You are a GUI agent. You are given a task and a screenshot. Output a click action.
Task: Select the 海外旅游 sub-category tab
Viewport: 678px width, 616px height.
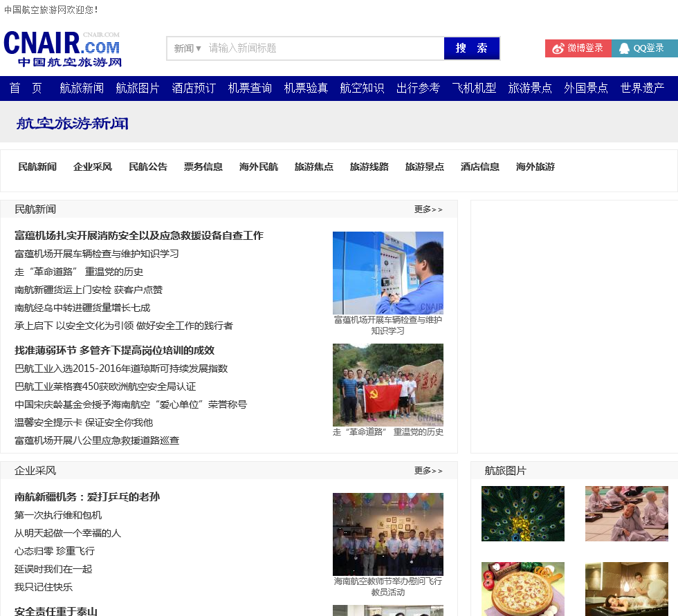pyautogui.click(x=535, y=167)
